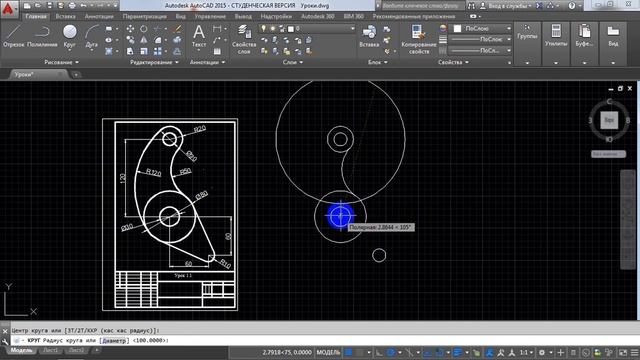Toggle МОДЕЛЬ space button in status bar
Image resolution: width=640 pixels, height=360 pixels.
coord(328,352)
